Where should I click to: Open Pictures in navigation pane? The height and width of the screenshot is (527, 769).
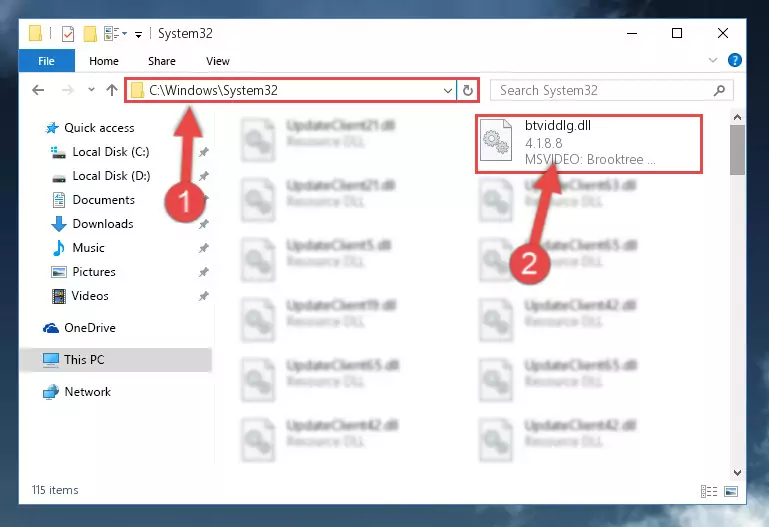94,272
